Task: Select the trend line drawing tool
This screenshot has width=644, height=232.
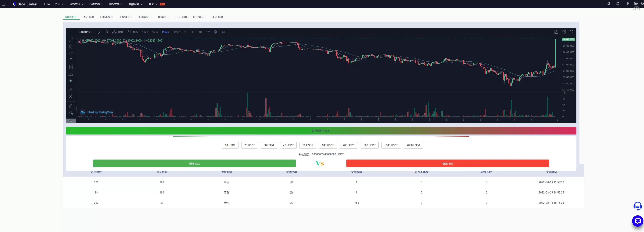Action: tap(71, 40)
